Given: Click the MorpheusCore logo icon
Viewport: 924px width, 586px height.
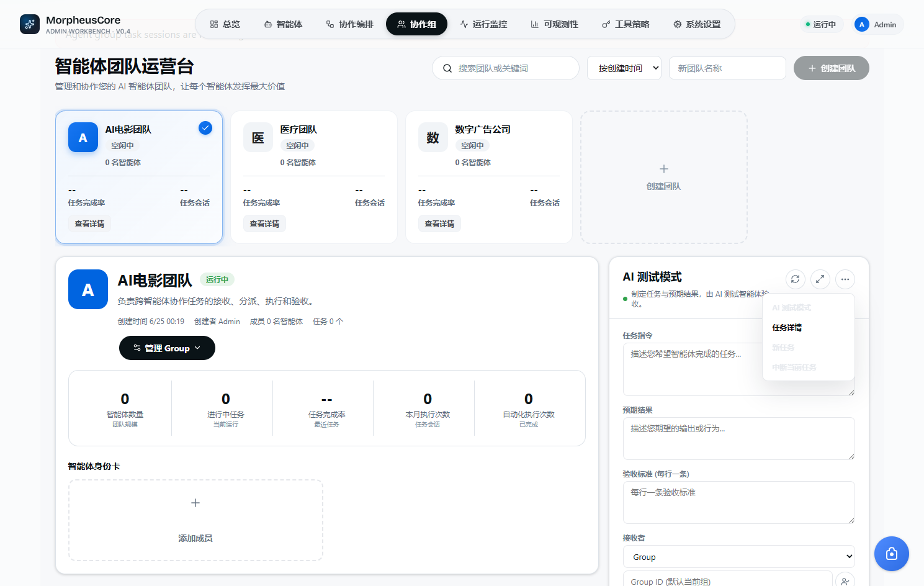Looking at the screenshot, I should click(x=30, y=24).
